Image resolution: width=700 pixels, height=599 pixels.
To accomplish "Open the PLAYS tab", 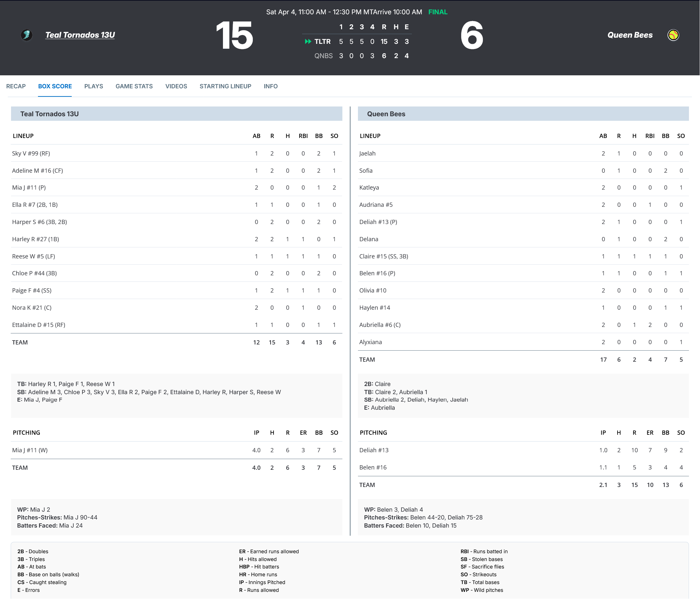I will 93,86.
